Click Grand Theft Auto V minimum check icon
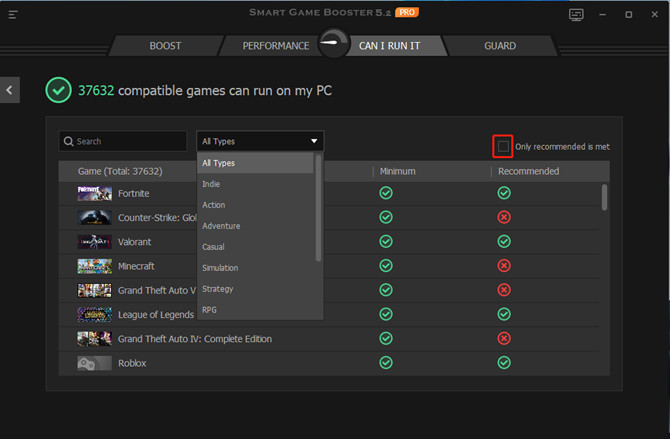The width and height of the screenshot is (670, 439). click(386, 290)
